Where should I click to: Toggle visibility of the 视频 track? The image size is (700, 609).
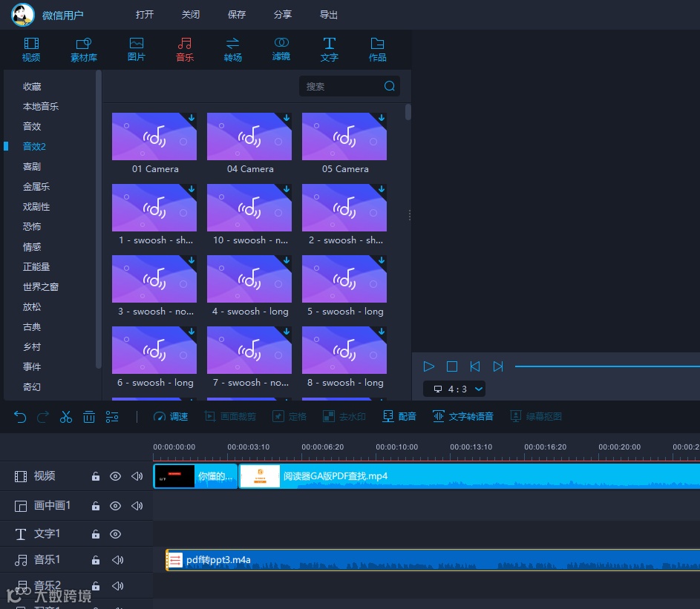click(x=116, y=476)
